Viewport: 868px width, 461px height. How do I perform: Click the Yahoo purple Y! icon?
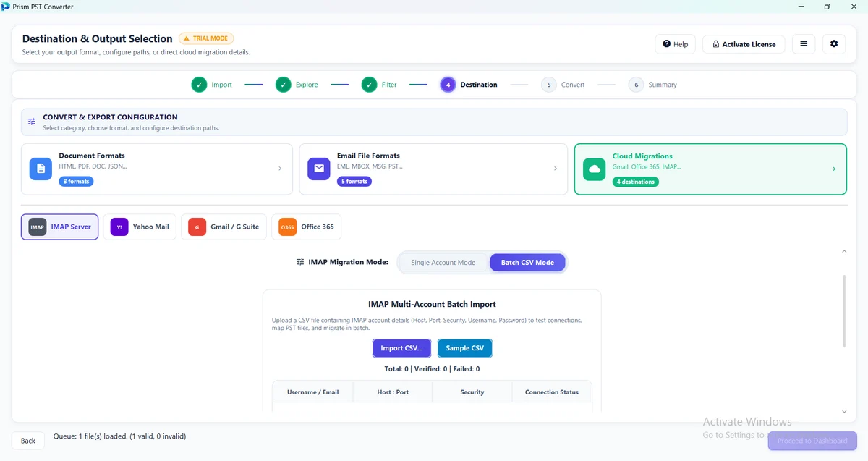click(119, 227)
